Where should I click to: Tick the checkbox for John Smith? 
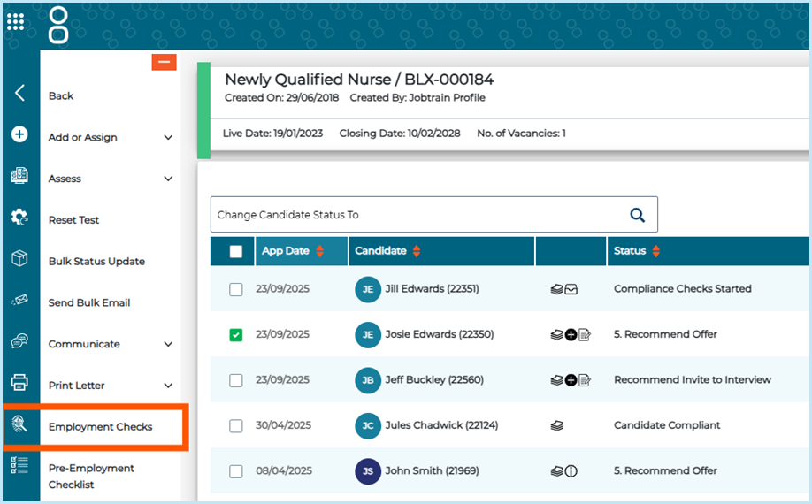235,471
